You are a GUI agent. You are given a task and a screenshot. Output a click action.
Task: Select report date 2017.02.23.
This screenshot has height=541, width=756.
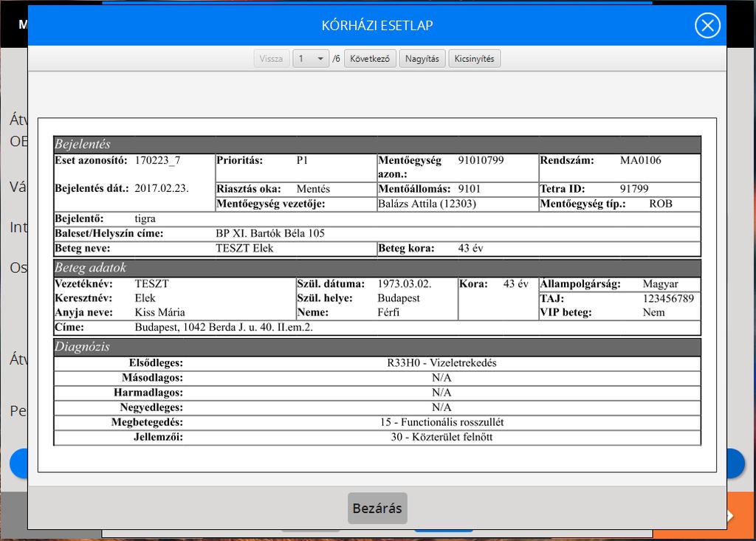[x=162, y=188]
